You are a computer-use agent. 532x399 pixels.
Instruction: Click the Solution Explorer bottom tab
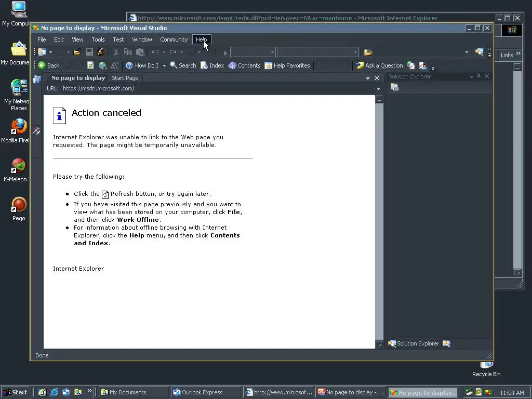pos(414,343)
